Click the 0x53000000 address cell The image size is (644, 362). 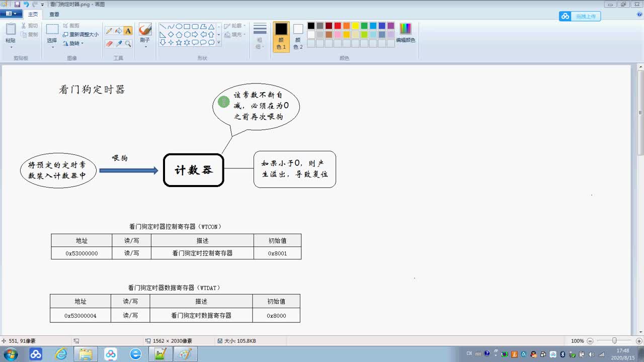coord(82,253)
